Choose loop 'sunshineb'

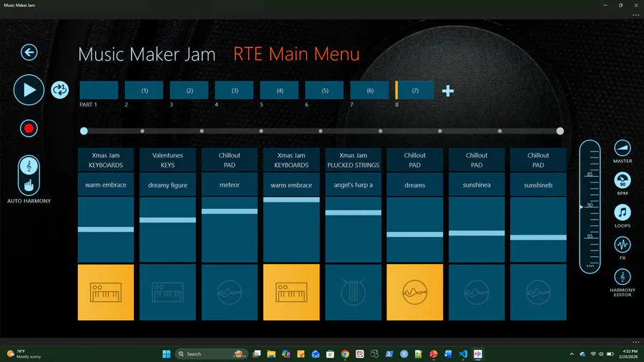pyautogui.click(x=538, y=185)
